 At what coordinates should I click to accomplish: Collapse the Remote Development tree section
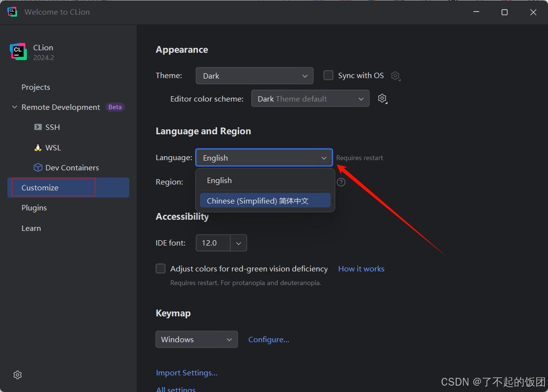click(x=15, y=107)
